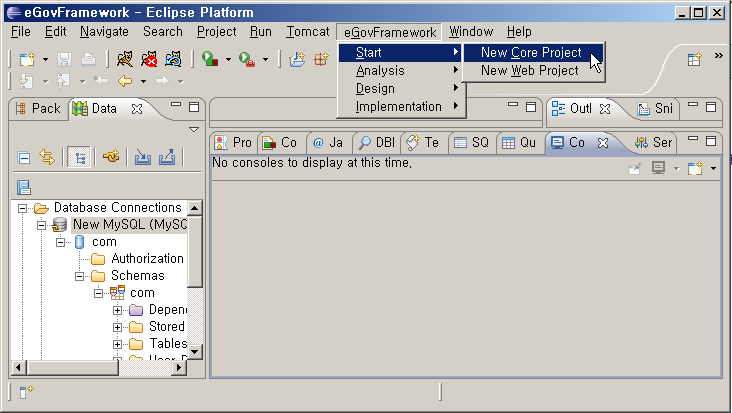Open the Implementation submenu item
This screenshot has height=413, width=732.
[398, 106]
